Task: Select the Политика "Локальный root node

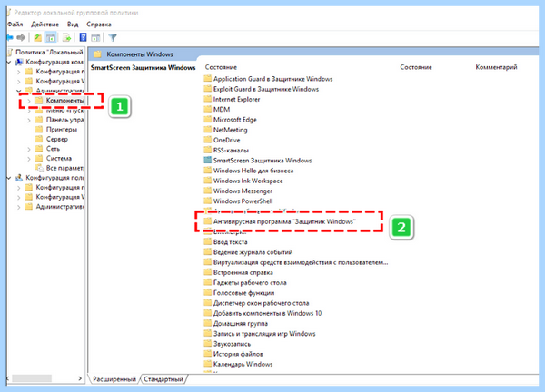Action: coord(49,52)
